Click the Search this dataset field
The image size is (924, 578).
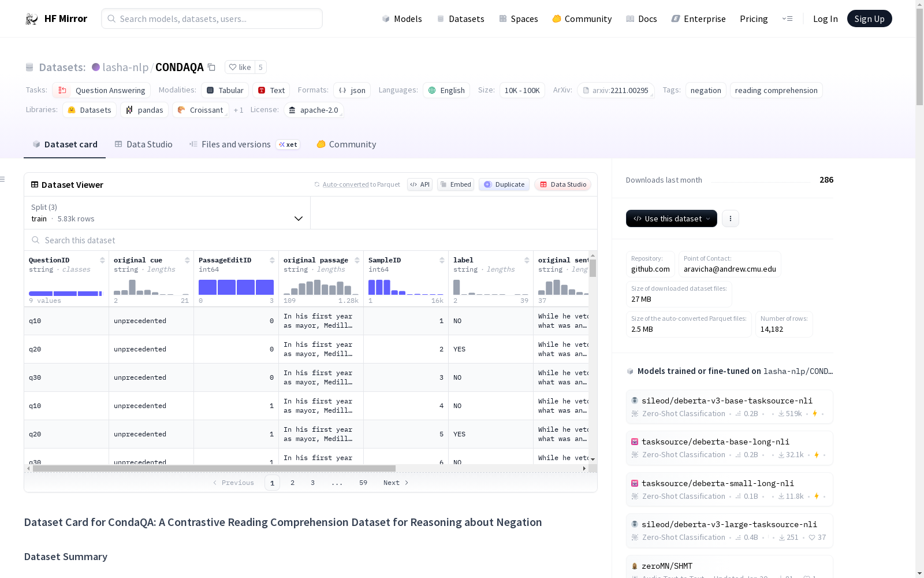coord(173,240)
